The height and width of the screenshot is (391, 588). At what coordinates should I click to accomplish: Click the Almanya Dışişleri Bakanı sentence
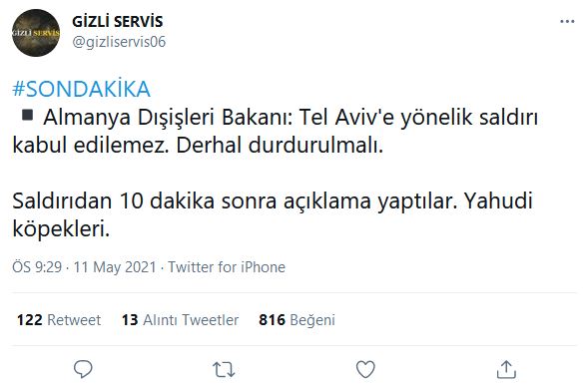[275, 131]
